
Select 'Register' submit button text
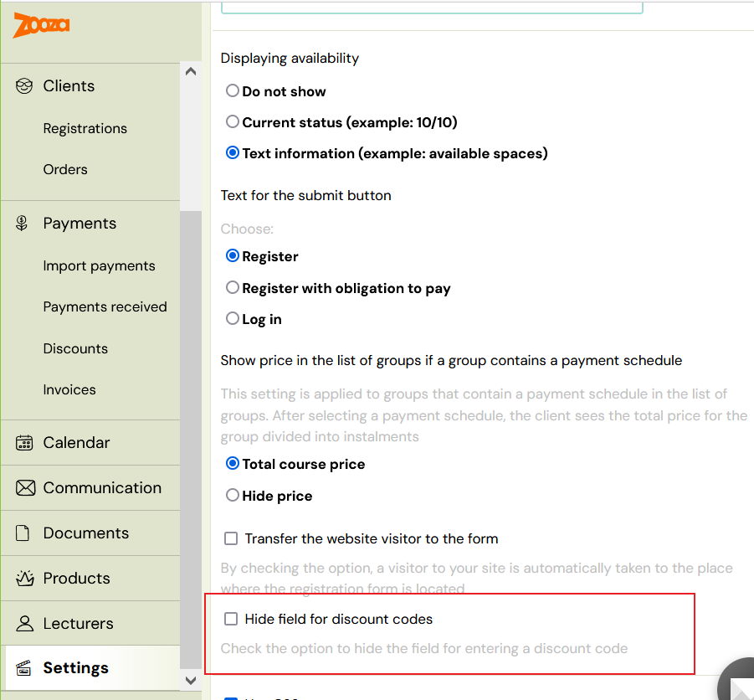(x=233, y=256)
